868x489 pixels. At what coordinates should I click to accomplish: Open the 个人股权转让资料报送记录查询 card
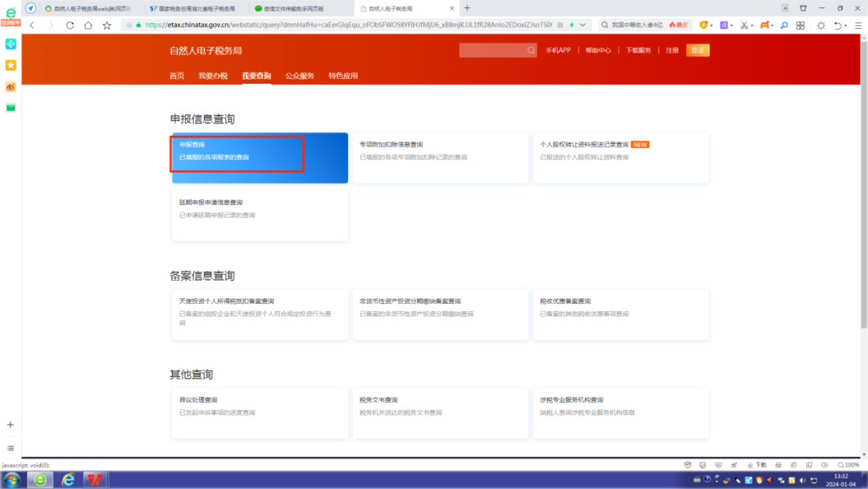click(x=620, y=158)
